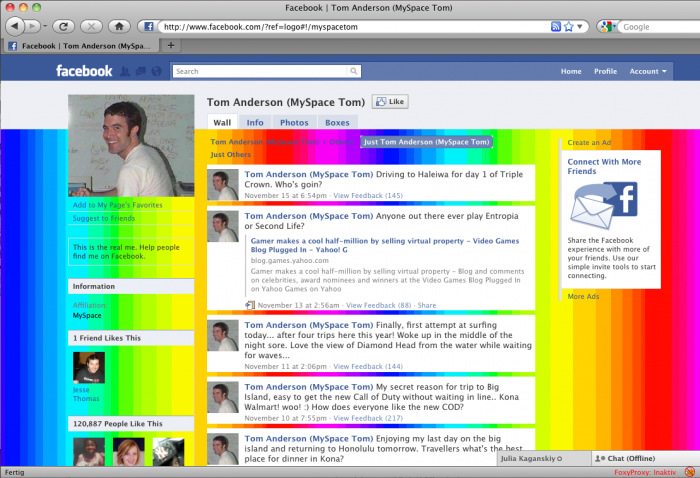Screen dimensions: 700x478
Task: Reload the page with the refresh button
Action: 63,26
